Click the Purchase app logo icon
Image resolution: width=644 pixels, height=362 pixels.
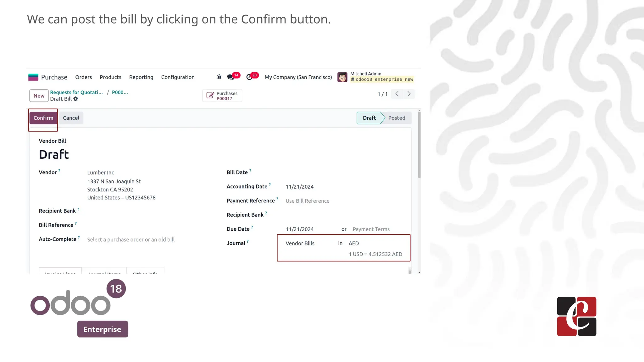pyautogui.click(x=33, y=77)
